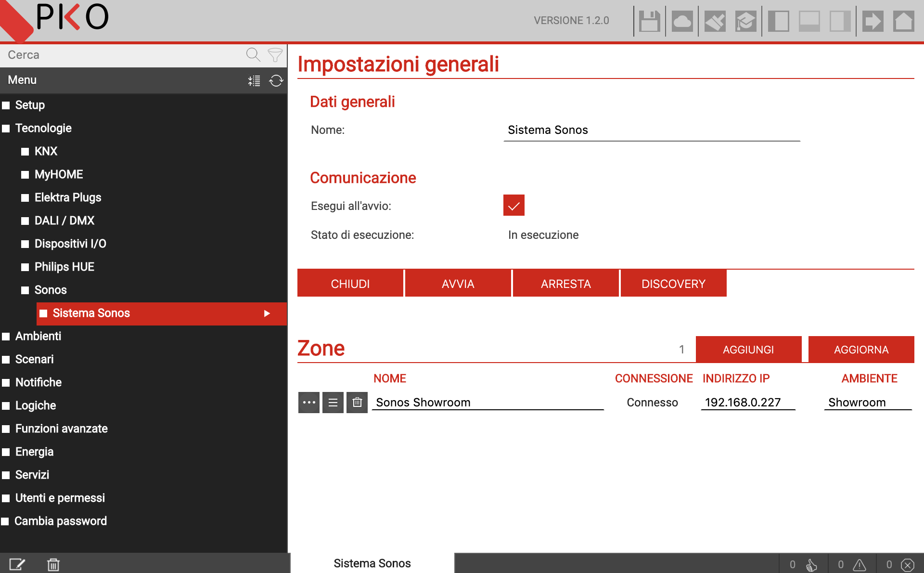
Task: Edit the Nome field Sistema Sonos
Action: [652, 130]
